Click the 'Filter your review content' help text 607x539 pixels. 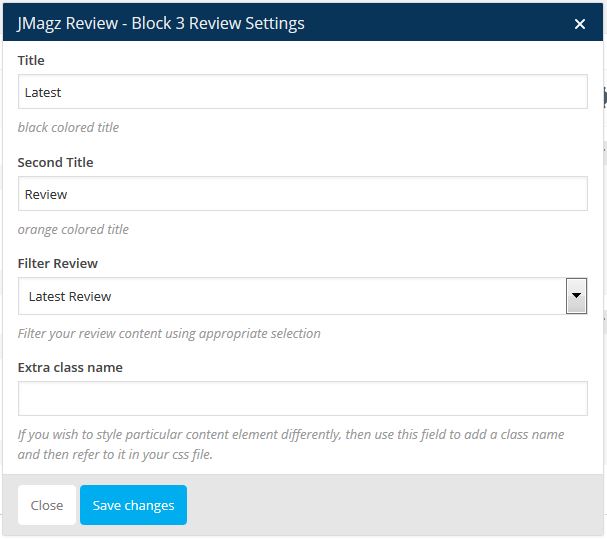[x=169, y=333]
